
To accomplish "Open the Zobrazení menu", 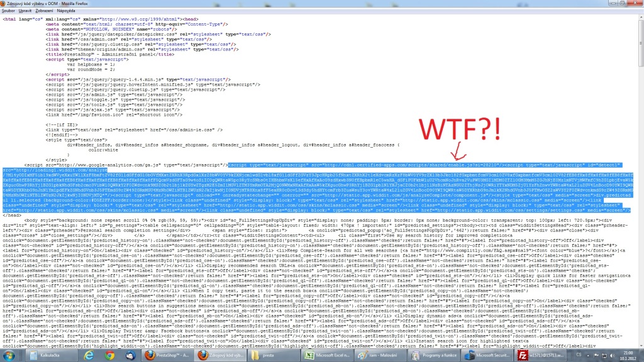I will coord(44,11).
